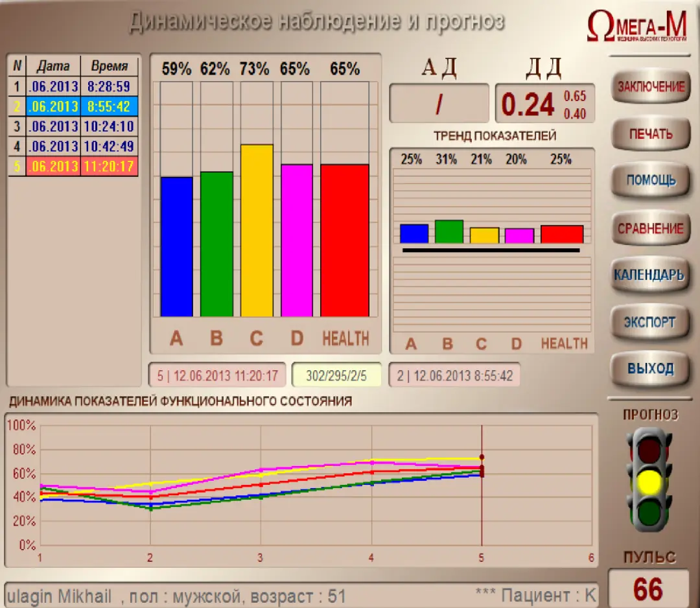Click the red HEALTH bar in the main chart
Viewport: 700px width, 608px height.
point(345,240)
